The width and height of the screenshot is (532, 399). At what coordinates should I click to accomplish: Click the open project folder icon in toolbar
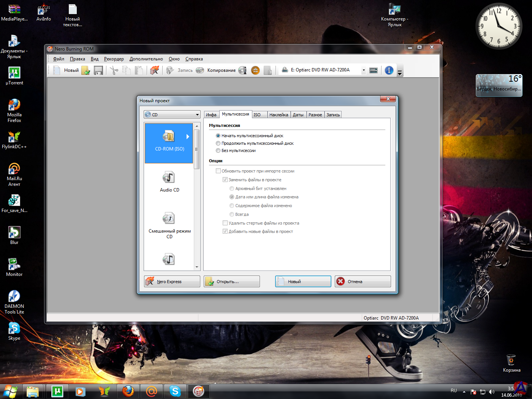[x=86, y=70]
